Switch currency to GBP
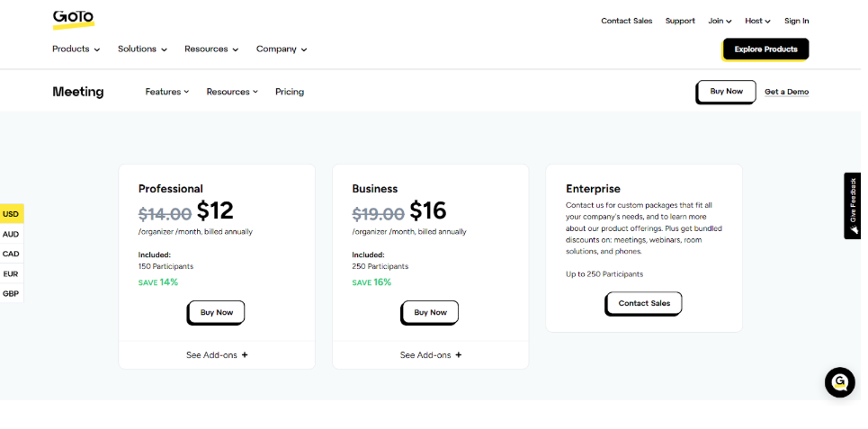 coord(11,294)
